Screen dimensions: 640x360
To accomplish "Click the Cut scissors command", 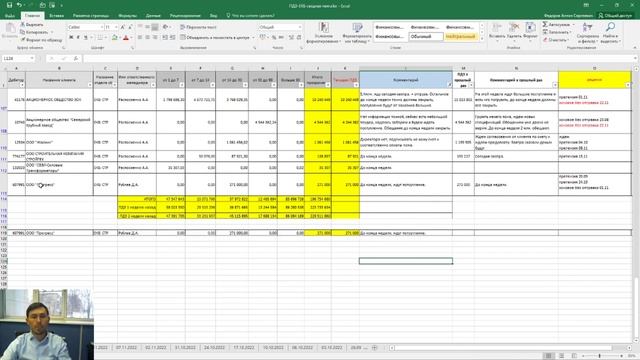I will (x=32, y=24).
